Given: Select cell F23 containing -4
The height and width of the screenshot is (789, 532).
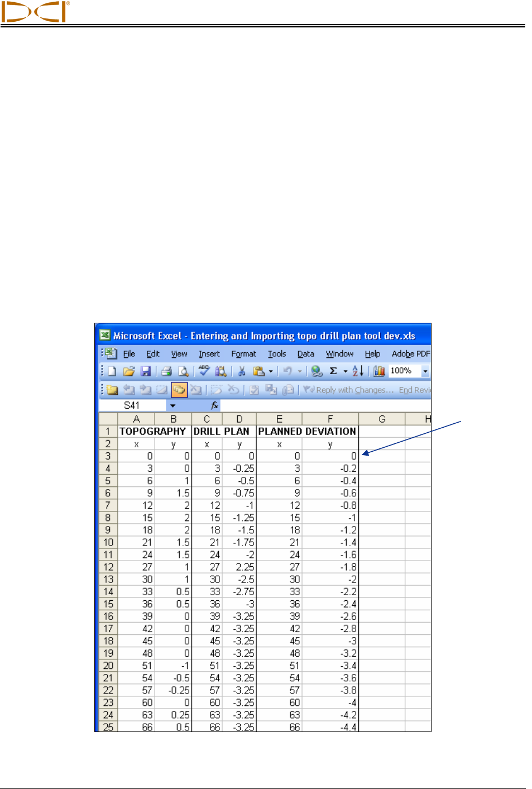Looking at the screenshot, I should (330, 702).
